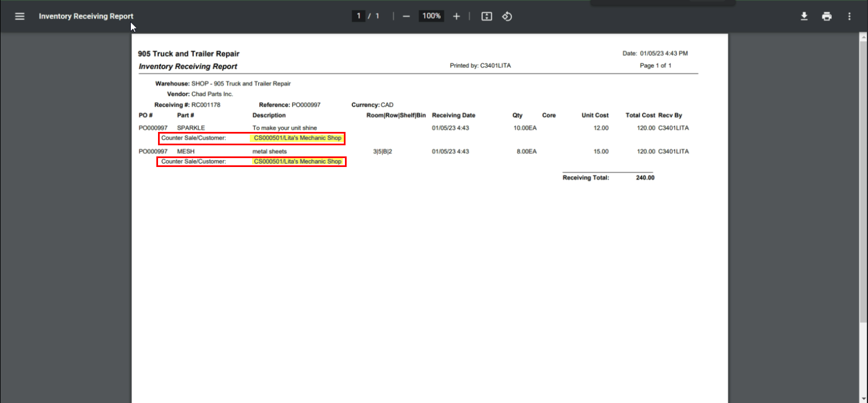Image resolution: width=868 pixels, height=403 pixels.
Task: Click the zoom out minus button
Action: tap(406, 16)
